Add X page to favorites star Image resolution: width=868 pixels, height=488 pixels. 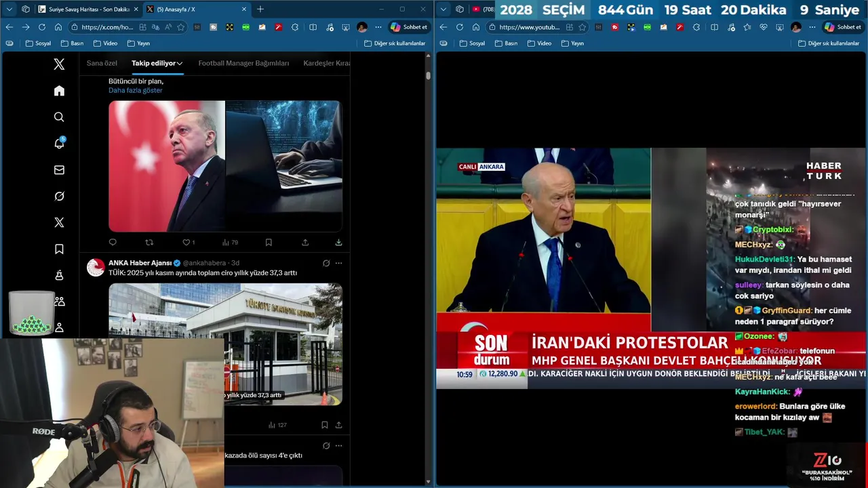tap(180, 27)
